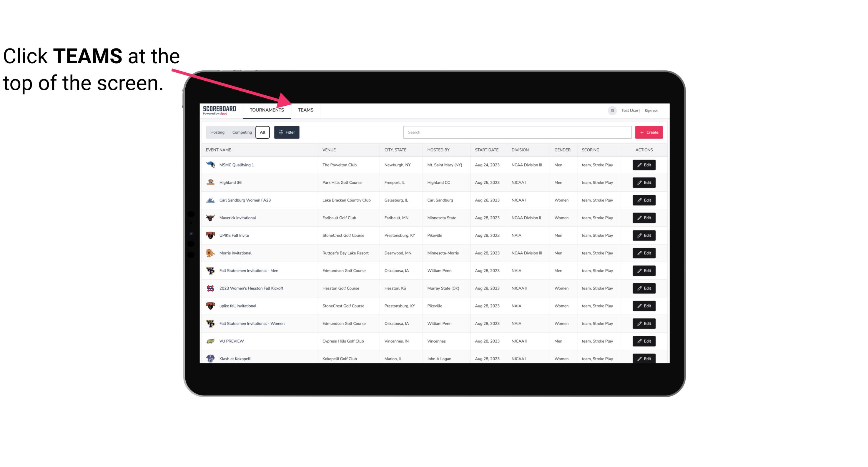Click the Create button to add event
Image resolution: width=868 pixels, height=467 pixels.
click(x=649, y=132)
